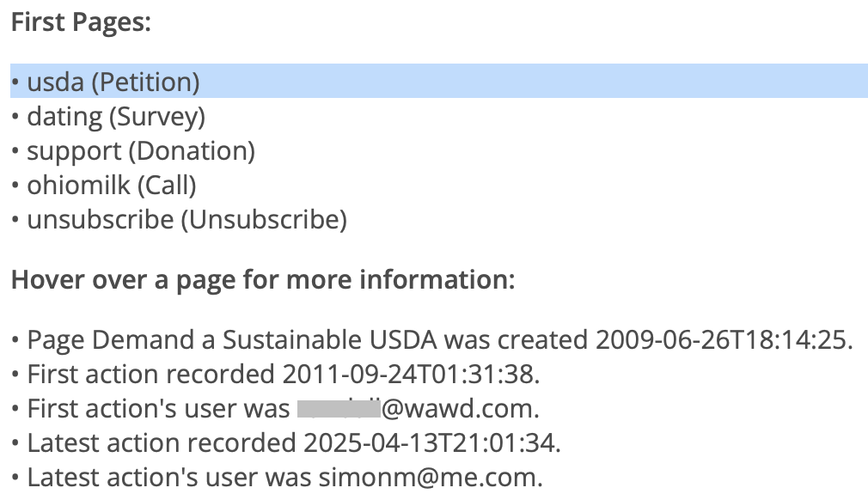Select the ohiomilk (Call) page entry
868x500 pixels.
click(x=112, y=186)
